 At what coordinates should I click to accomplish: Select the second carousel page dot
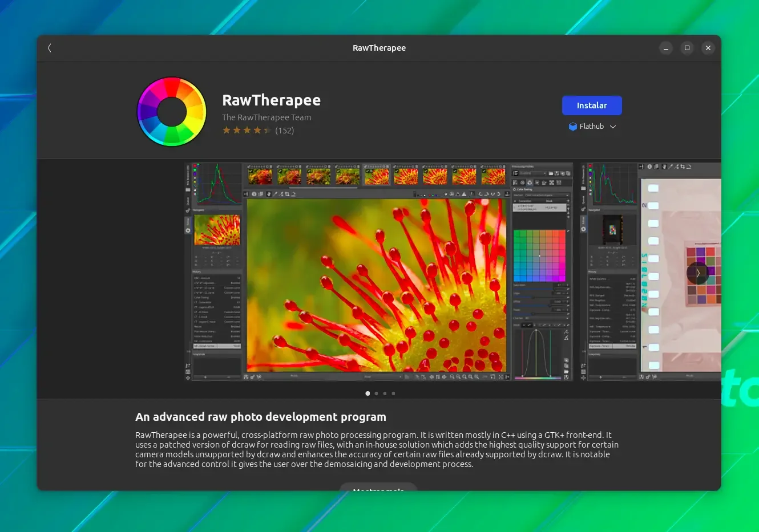point(376,393)
